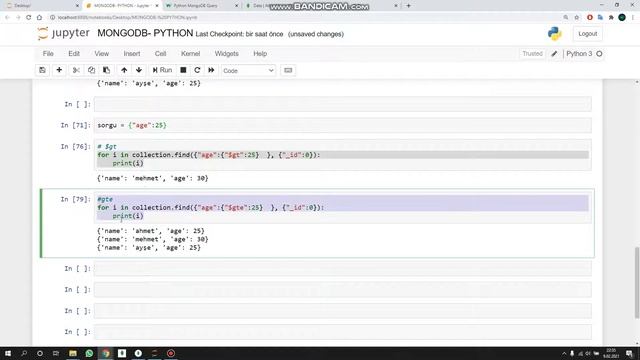Image resolution: width=640 pixels, height=360 pixels.
Task: Click the Bandicam record icon in taskbar
Action: [171, 353]
